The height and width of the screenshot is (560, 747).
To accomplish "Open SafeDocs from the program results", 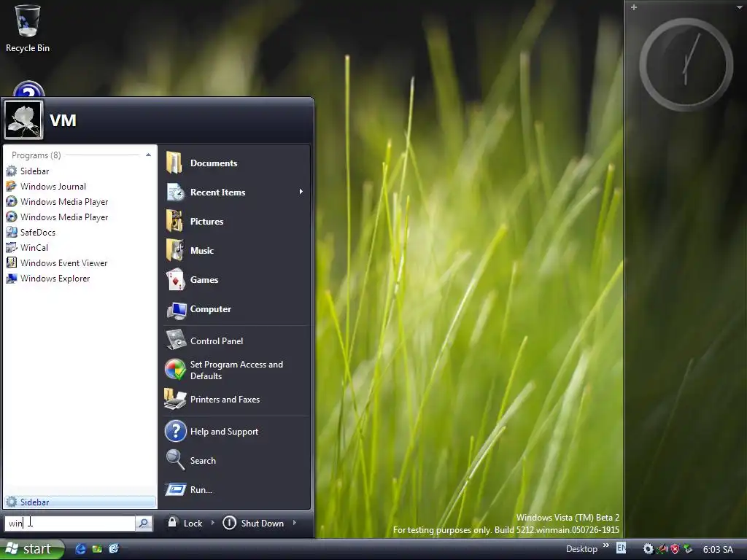I will [80, 233].
